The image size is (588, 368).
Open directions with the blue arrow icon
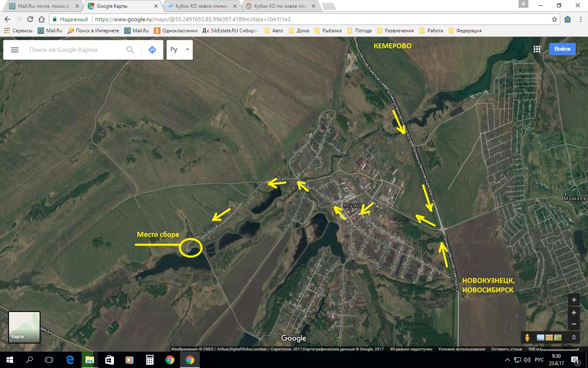tap(152, 50)
